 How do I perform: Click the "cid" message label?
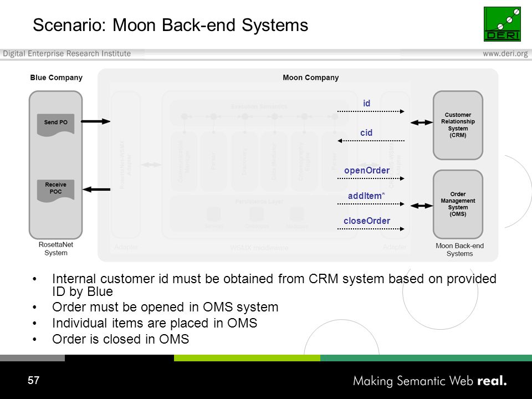coord(366,132)
